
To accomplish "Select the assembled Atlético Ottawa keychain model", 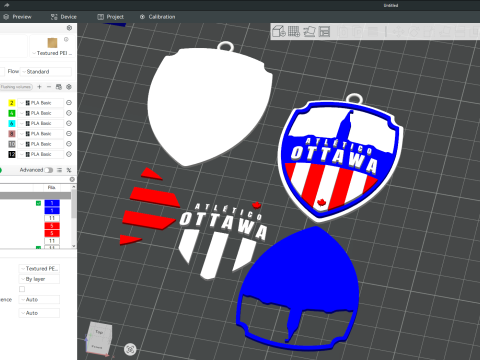I will click(x=340, y=158).
